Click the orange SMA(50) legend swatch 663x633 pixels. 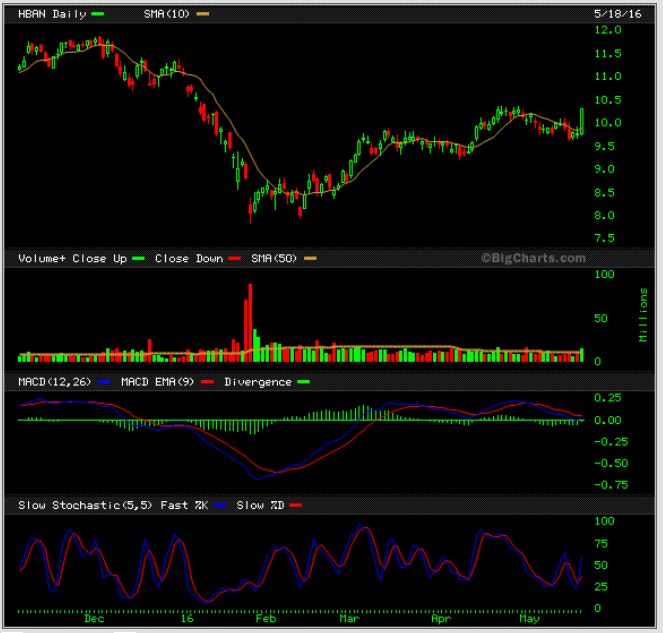point(311,258)
